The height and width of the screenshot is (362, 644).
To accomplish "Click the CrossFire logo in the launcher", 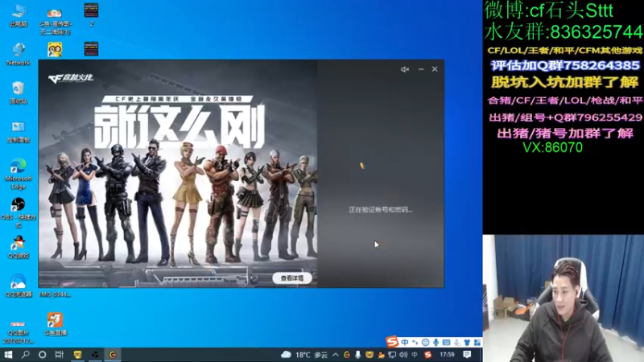I will pos(71,77).
